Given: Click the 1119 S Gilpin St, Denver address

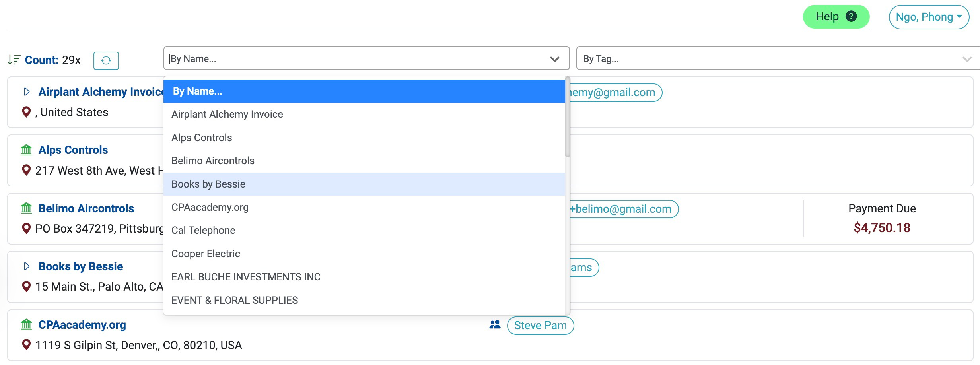Looking at the screenshot, I should point(138,345).
